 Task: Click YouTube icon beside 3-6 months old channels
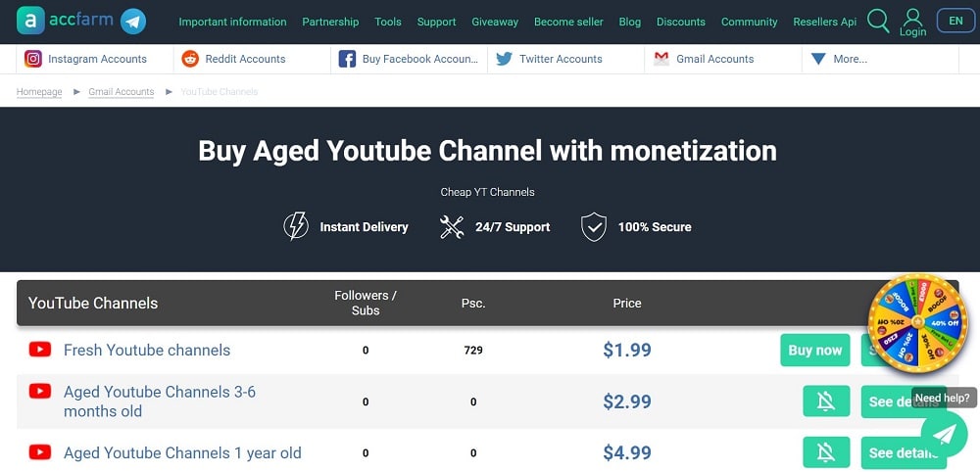pyautogui.click(x=40, y=392)
